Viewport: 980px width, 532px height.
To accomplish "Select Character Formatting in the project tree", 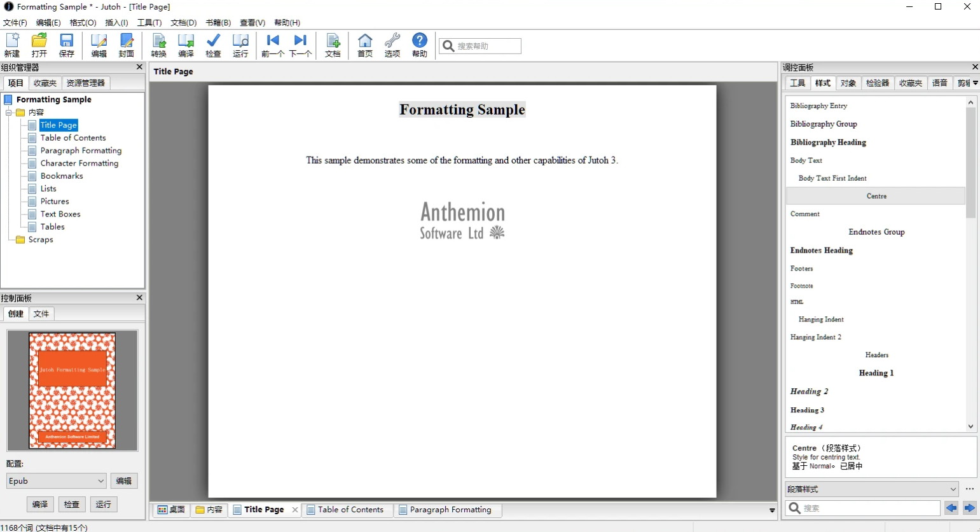I will [79, 164].
